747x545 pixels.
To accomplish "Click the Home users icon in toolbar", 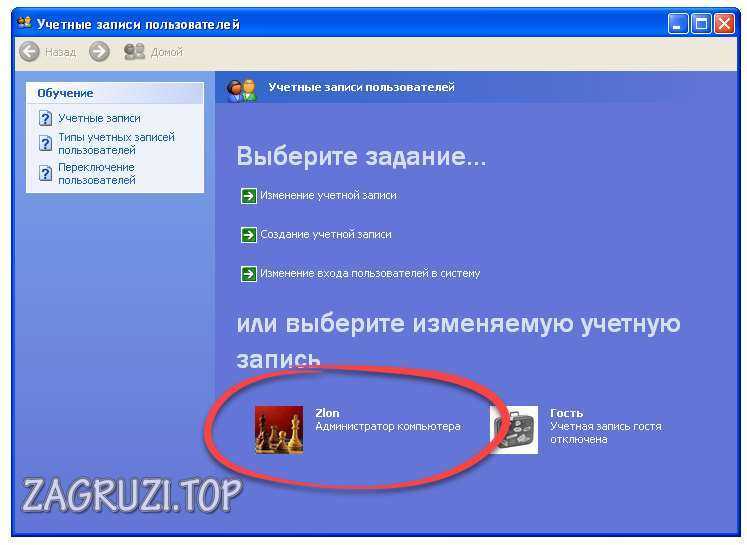I will pos(134,51).
